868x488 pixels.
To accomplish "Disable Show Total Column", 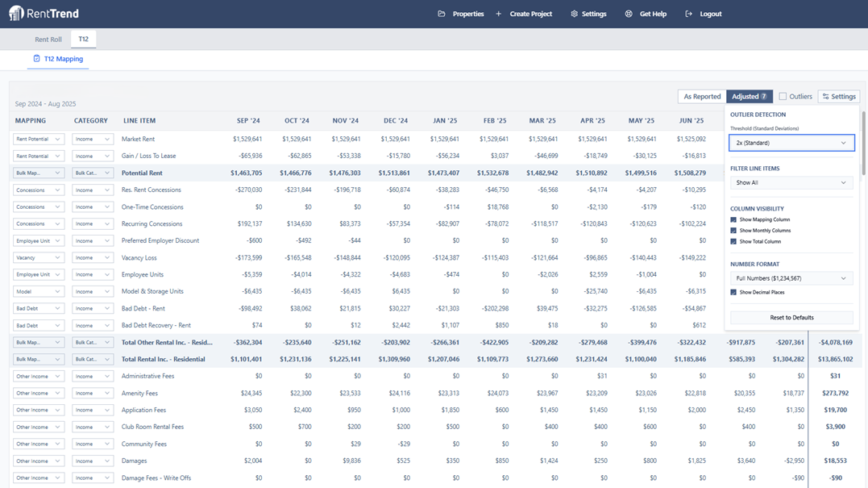I will coord(733,242).
